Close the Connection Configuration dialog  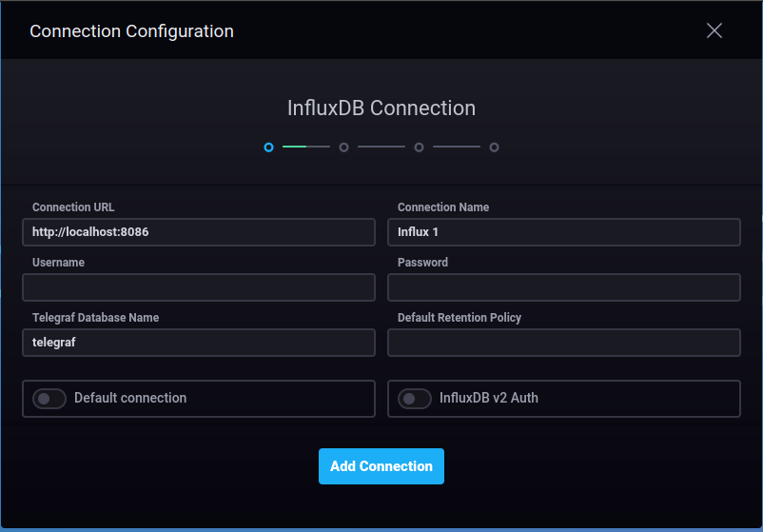pos(714,30)
